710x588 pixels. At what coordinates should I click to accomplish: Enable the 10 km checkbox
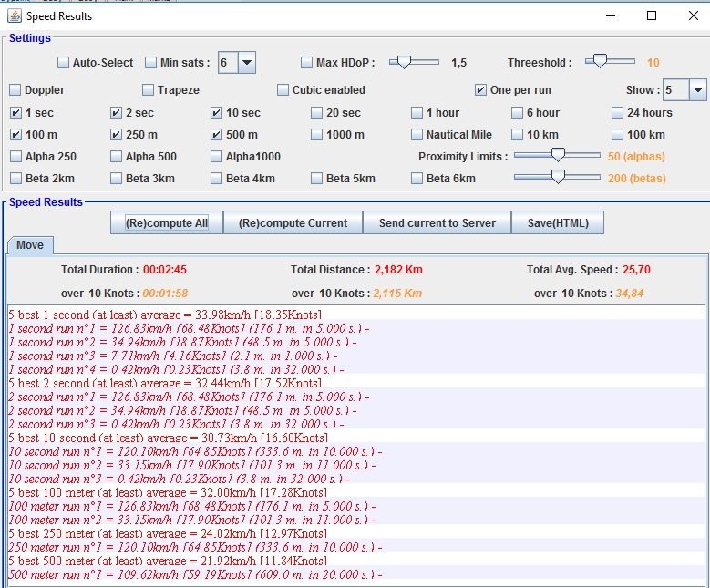tap(517, 134)
